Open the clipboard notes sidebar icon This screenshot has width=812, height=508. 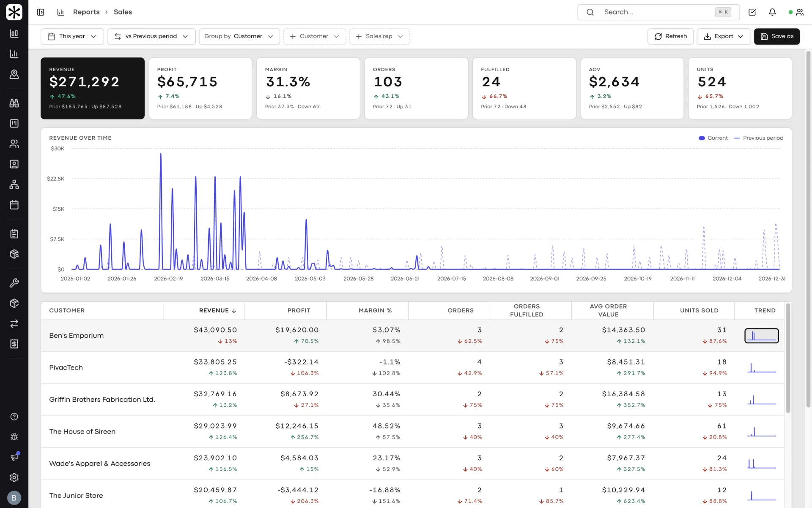click(14, 234)
